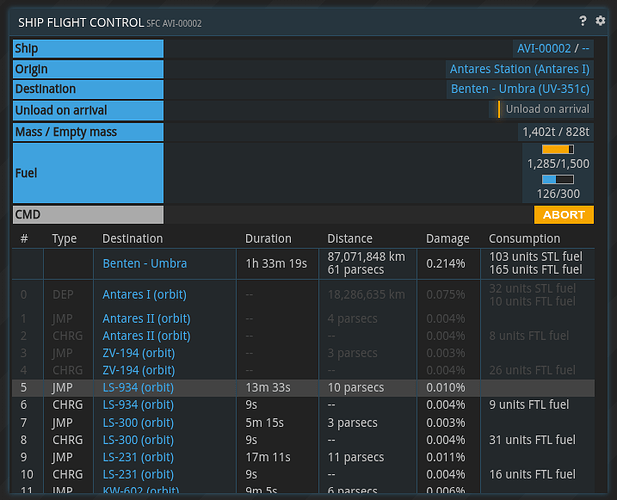This screenshot has width=617, height=500.
Task: Click the 0.214% total damage value
Action: tap(445, 263)
